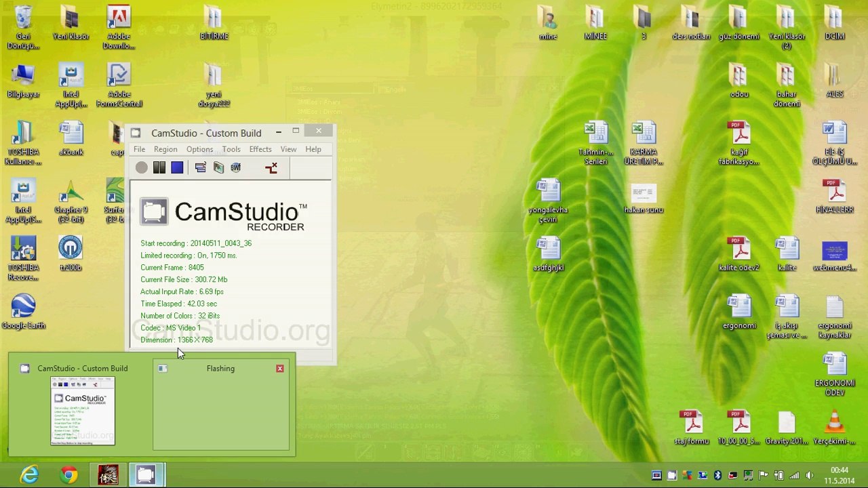
Task: Click the 'Current File Size : 300.72 Mb' line
Action: coord(184,279)
